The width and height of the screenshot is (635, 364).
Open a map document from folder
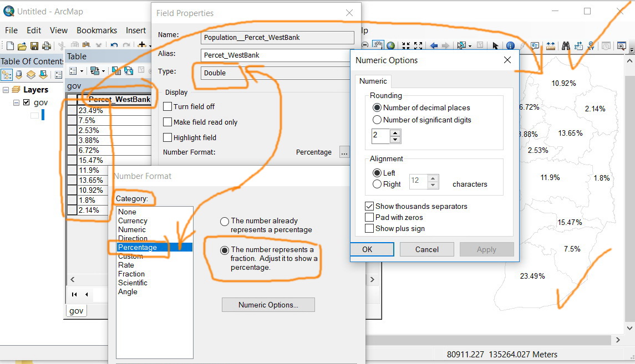[x=22, y=45]
